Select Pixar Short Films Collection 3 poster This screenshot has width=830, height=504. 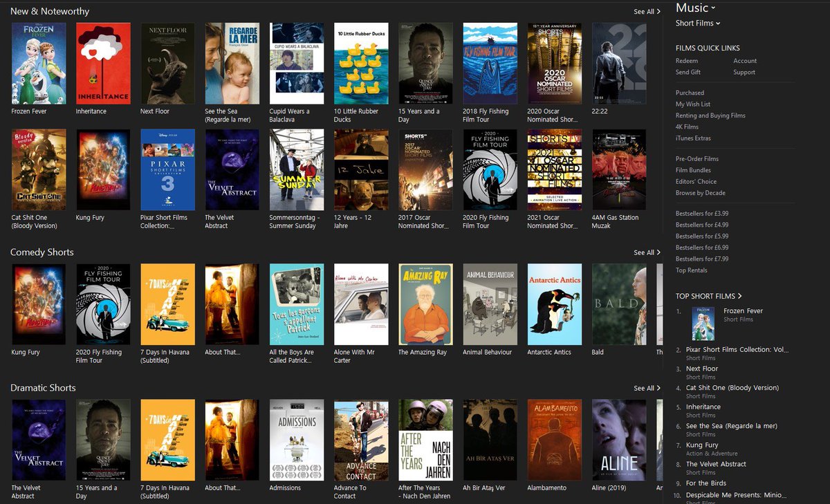(167, 169)
